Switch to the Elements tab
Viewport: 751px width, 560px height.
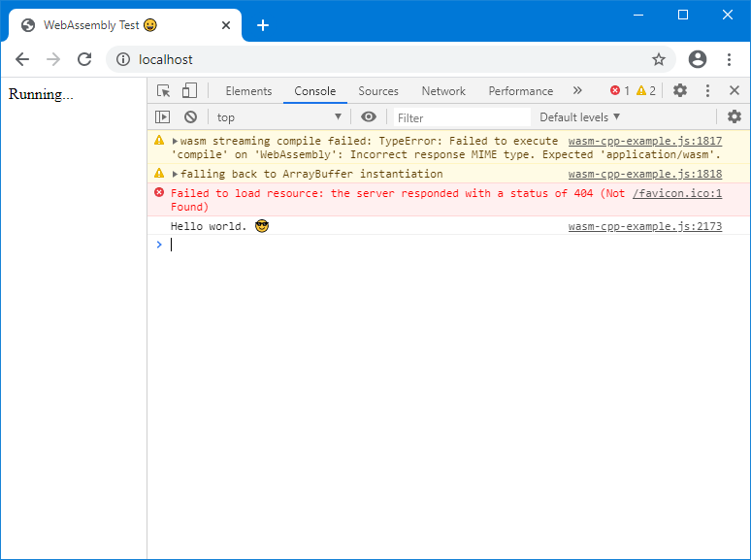pos(248,91)
